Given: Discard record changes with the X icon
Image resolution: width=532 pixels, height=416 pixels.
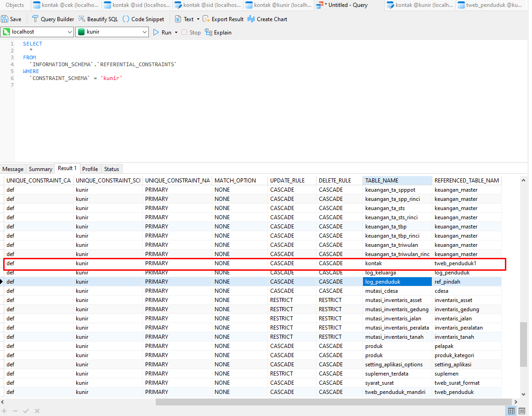Looking at the screenshot, I should [x=37, y=411].
